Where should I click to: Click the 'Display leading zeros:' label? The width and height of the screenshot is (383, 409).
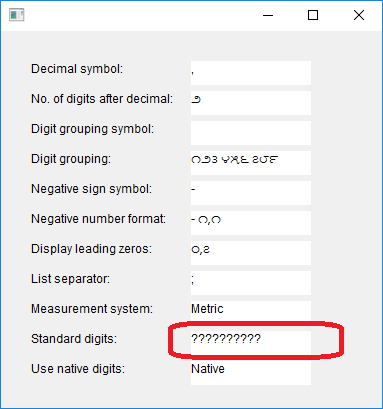(x=92, y=249)
